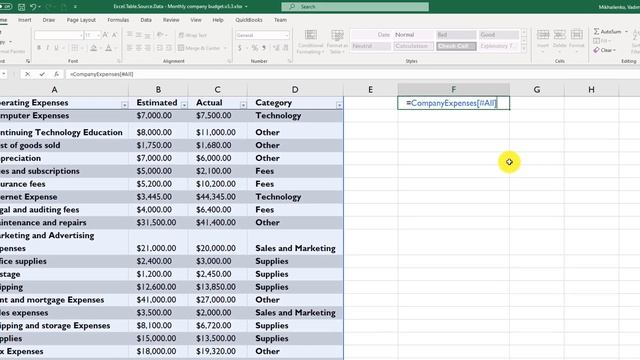The image size is (640, 360).
Task: Switch to the Formulas tab
Action: click(118, 20)
